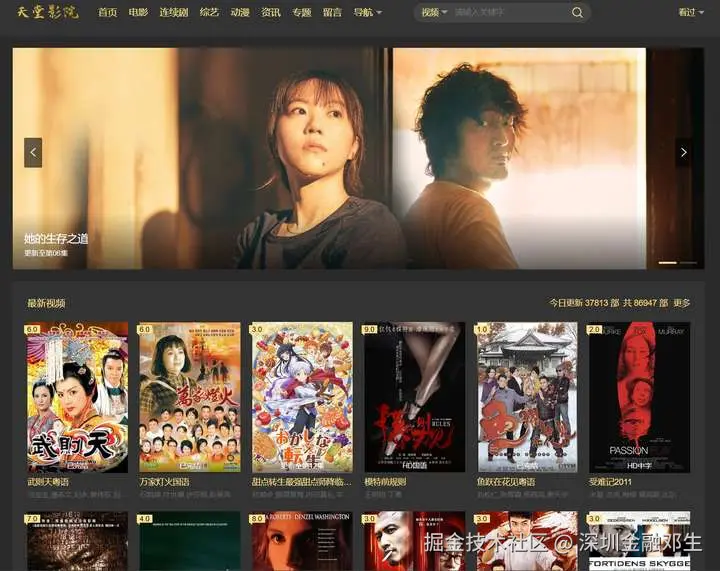The image size is (720, 571).
Task: Open the 甜点转生 anime title link
Action: click(x=302, y=481)
